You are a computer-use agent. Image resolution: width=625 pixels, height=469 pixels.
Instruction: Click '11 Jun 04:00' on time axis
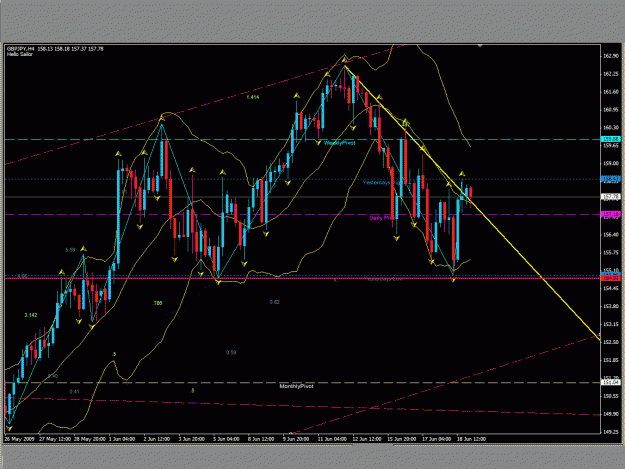[x=332, y=439]
